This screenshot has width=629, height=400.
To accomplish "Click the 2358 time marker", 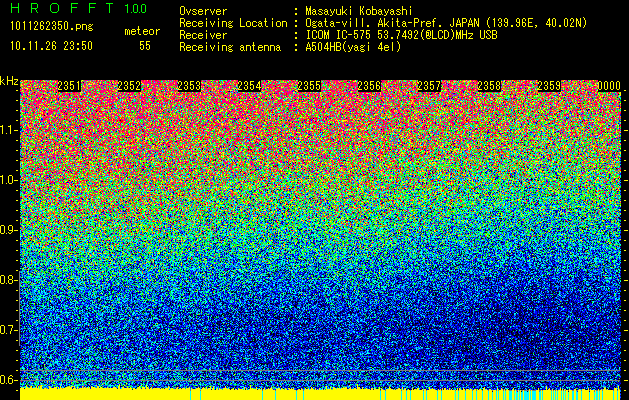I will (489, 86).
